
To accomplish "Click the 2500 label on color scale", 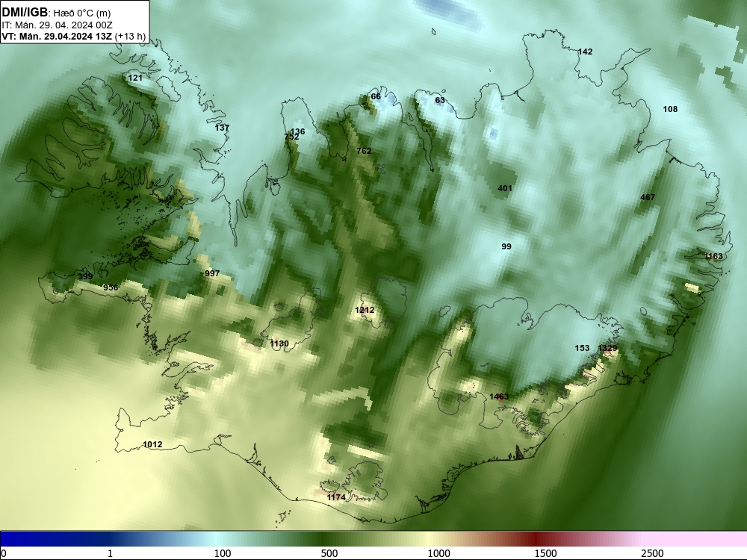I will (x=652, y=553).
